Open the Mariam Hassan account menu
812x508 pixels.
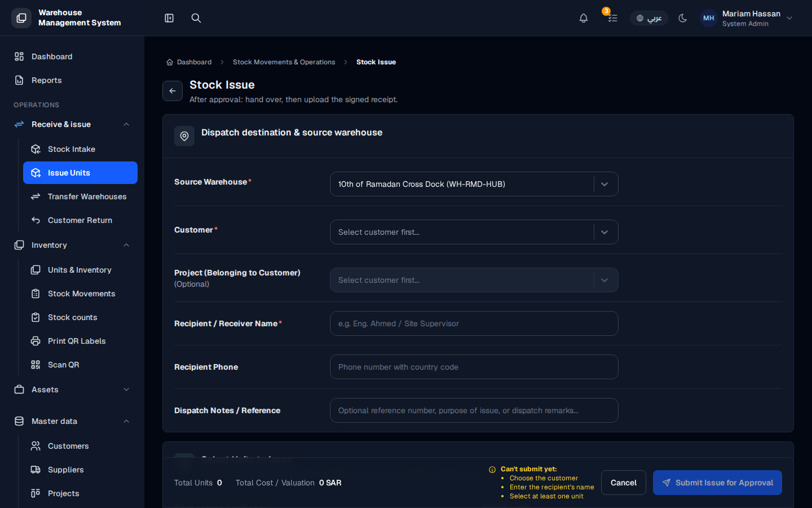coord(747,18)
